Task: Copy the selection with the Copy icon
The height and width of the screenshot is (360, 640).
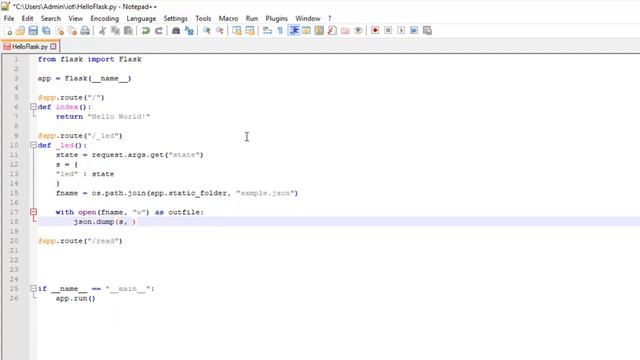Action: tap(115, 31)
